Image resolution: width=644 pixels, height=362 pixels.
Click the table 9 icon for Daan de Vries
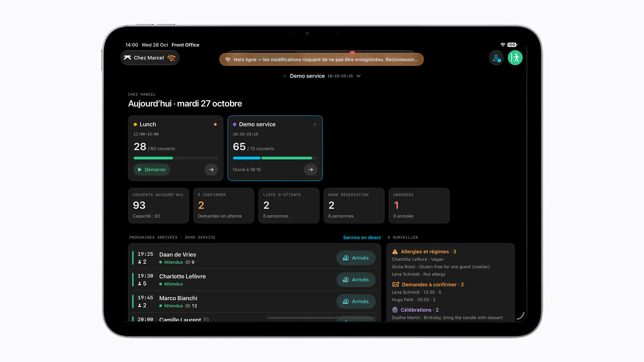click(x=188, y=262)
